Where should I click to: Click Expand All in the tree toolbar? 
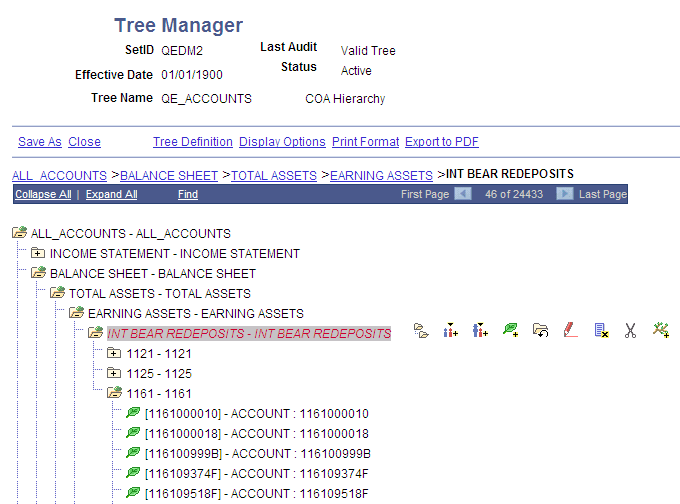point(111,194)
